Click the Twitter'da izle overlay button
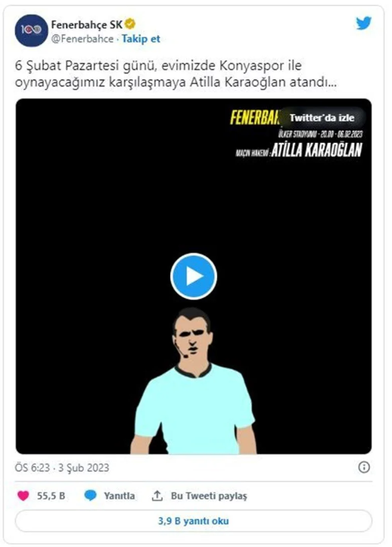This screenshot has height=547, width=392. pyautogui.click(x=322, y=117)
